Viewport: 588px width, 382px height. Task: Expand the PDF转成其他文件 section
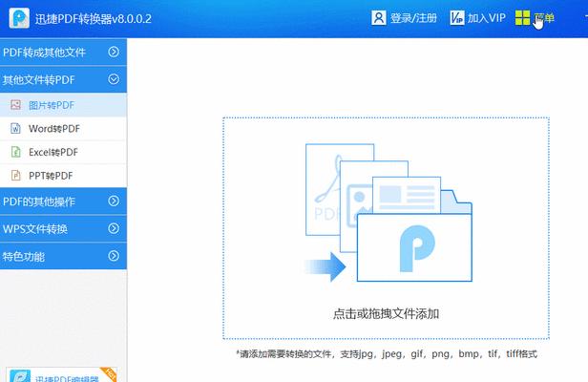pos(63,52)
